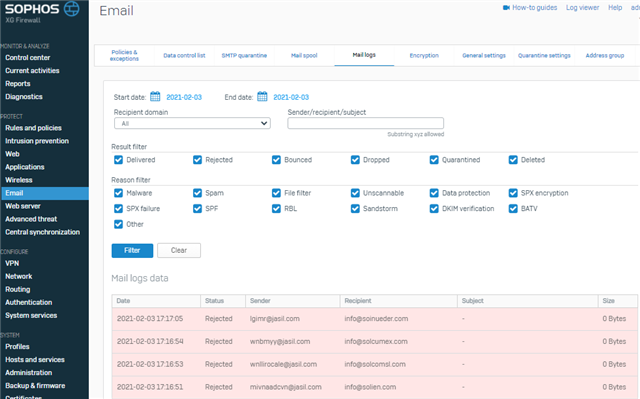Toggle the Bounced checkbox

276,160
